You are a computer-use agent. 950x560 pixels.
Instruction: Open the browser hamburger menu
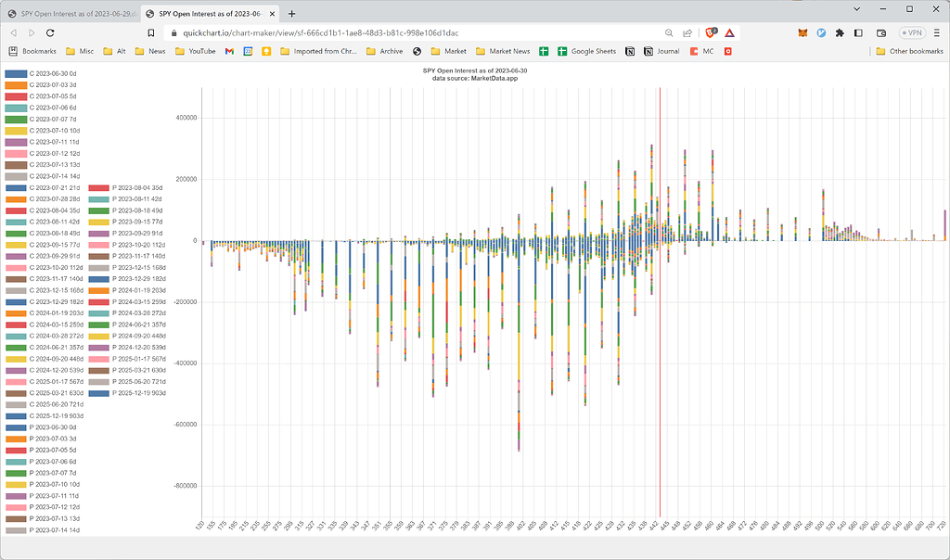[935, 32]
